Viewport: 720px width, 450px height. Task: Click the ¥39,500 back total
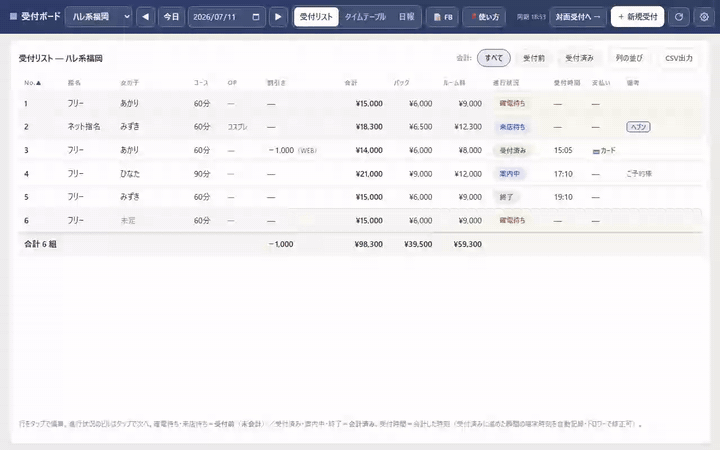point(418,244)
